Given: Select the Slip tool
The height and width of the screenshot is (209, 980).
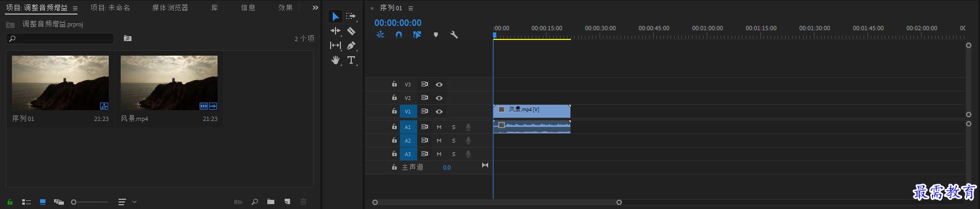Looking at the screenshot, I should (336, 46).
